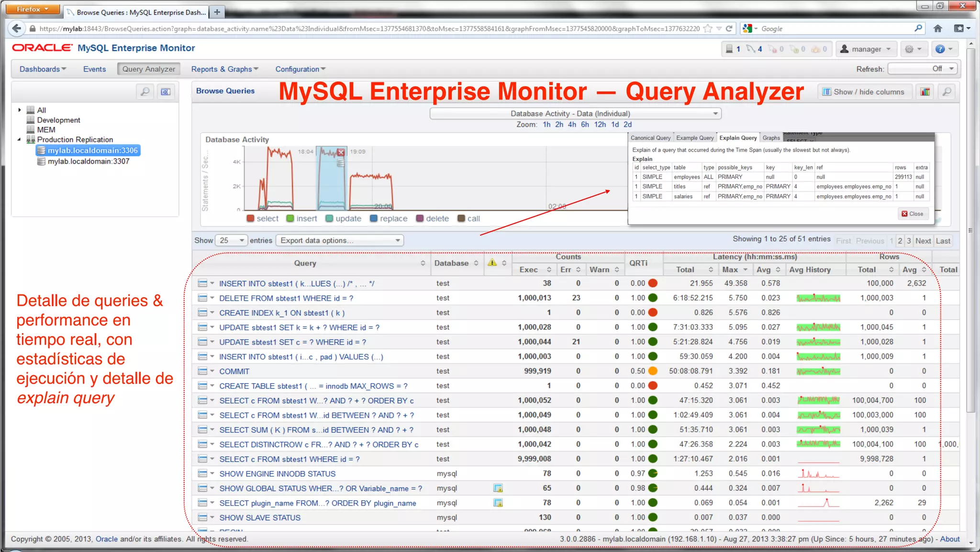This screenshot has height=552, width=980.
Task: Click the search magnifier beside Show/hide columns
Action: tap(947, 91)
